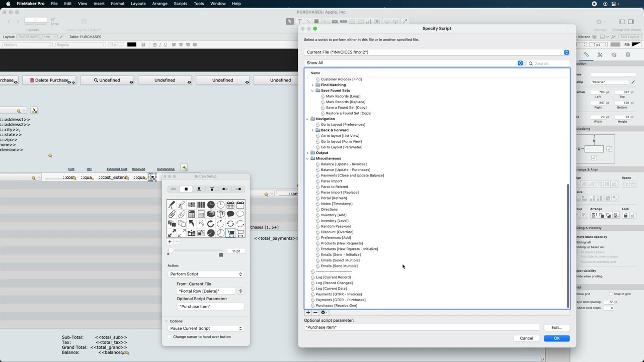Pick the solid refresh arrow icon

211,224
